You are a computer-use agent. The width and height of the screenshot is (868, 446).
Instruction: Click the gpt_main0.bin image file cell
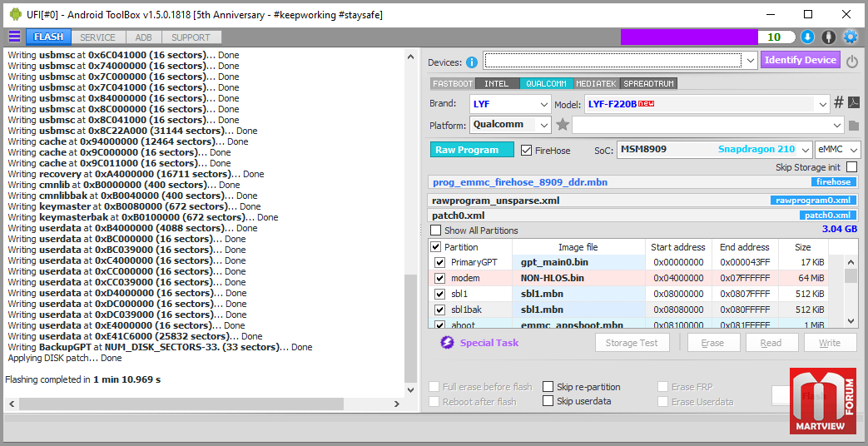[x=578, y=262]
